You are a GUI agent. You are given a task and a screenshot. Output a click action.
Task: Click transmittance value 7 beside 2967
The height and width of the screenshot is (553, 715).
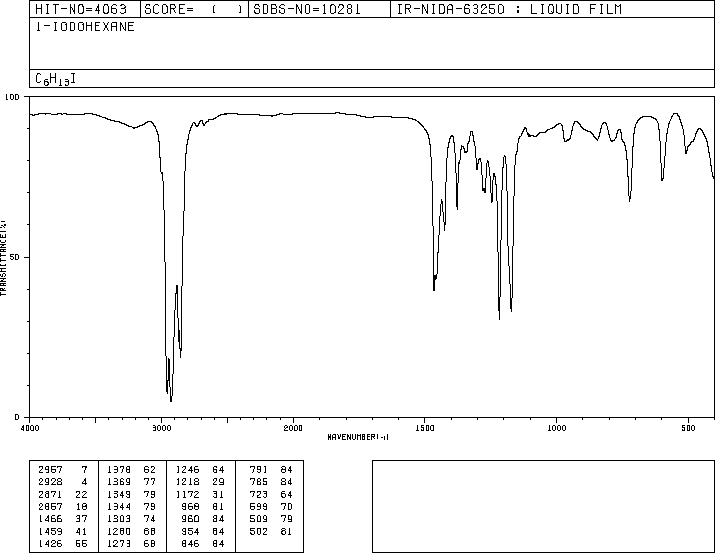click(x=84, y=470)
